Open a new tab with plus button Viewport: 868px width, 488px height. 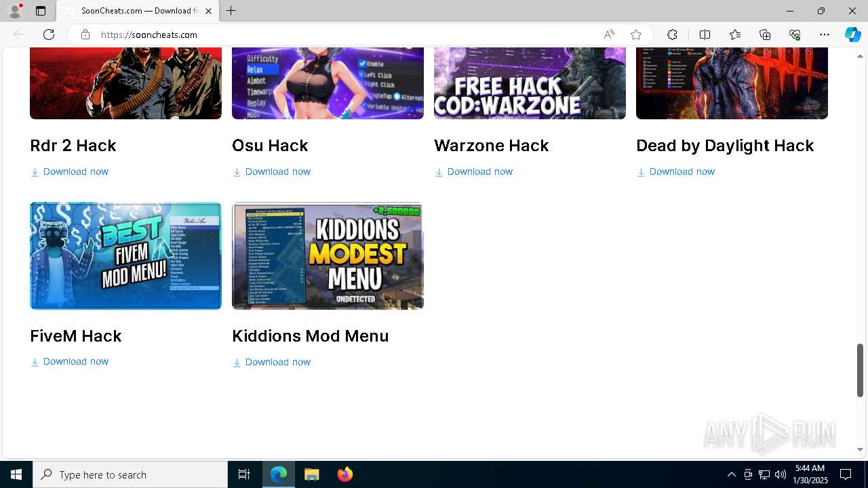pyautogui.click(x=231, y=11)
